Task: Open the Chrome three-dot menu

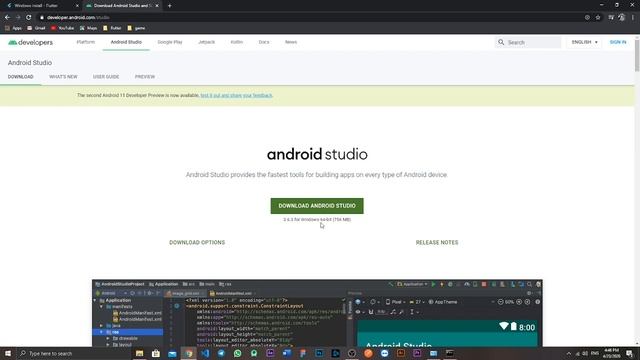Action: click(x=633, y=18)
